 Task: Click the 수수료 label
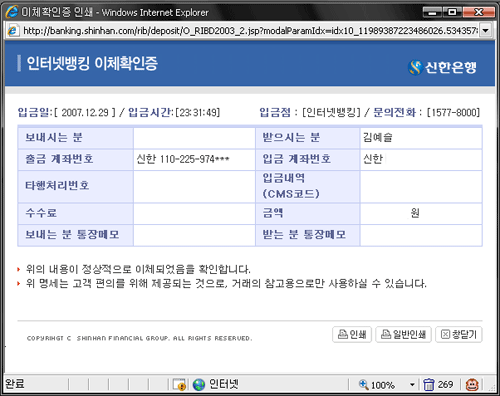[x=41, y=212]
